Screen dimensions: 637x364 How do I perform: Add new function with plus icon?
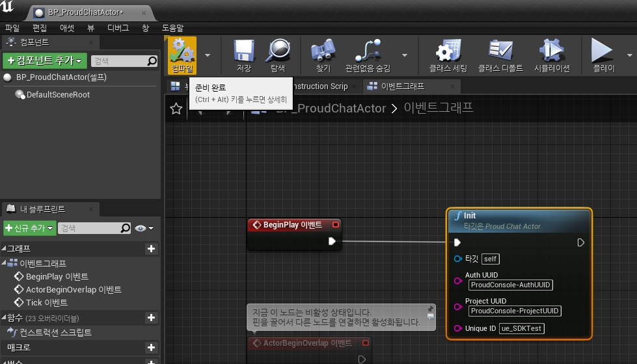[151, 318]
